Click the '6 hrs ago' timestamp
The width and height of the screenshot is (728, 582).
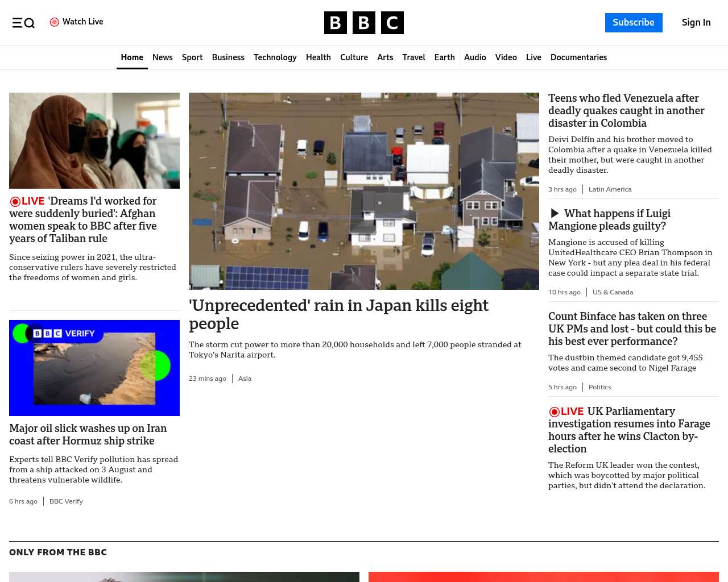tap(23, 501)
